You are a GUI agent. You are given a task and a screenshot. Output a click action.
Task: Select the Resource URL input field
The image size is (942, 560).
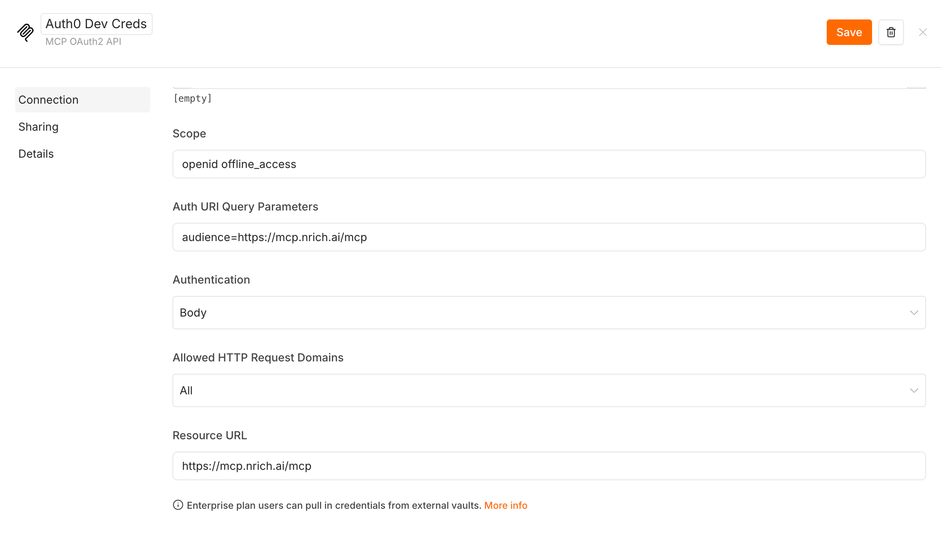pyautogui.click(x=549, y=466)
